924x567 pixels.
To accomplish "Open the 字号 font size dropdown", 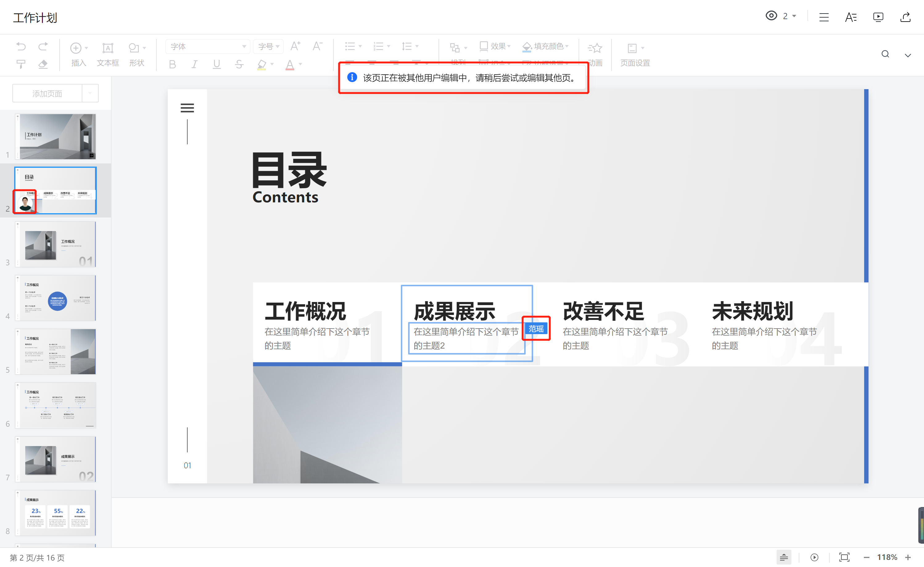I will tap(269, 47).
